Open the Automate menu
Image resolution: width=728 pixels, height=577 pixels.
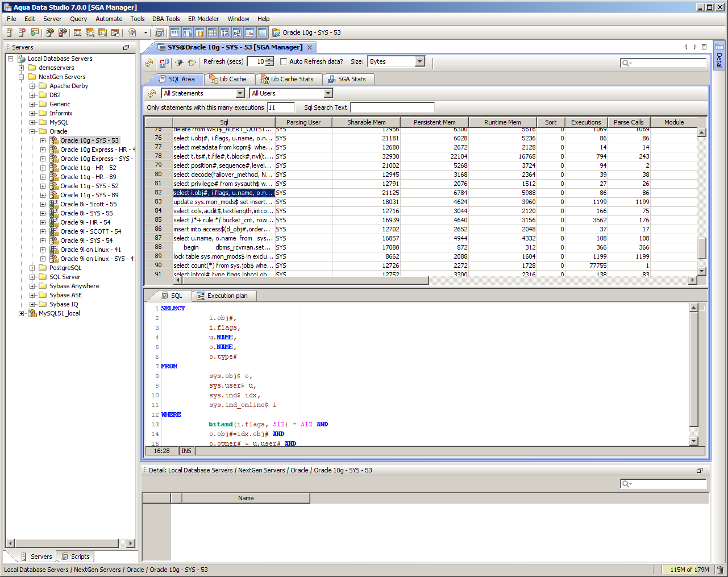[x=109, y=19]
